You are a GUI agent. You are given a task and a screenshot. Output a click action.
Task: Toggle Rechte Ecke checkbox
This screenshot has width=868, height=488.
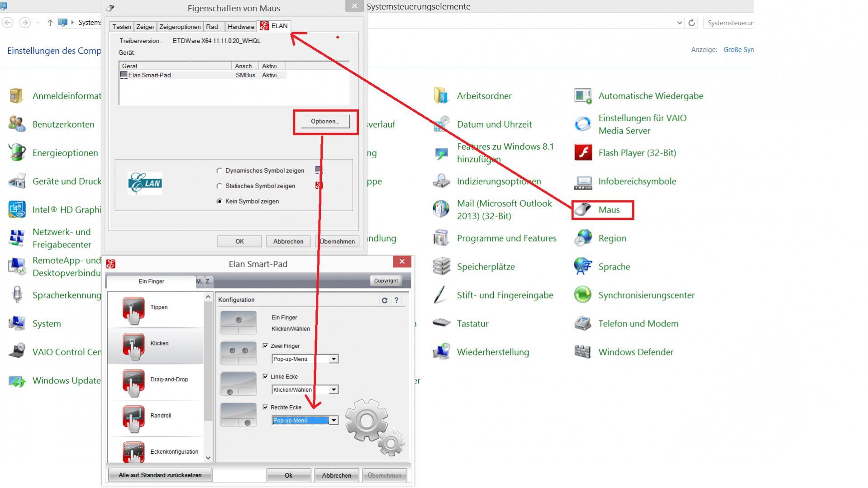tap(266, 407)
